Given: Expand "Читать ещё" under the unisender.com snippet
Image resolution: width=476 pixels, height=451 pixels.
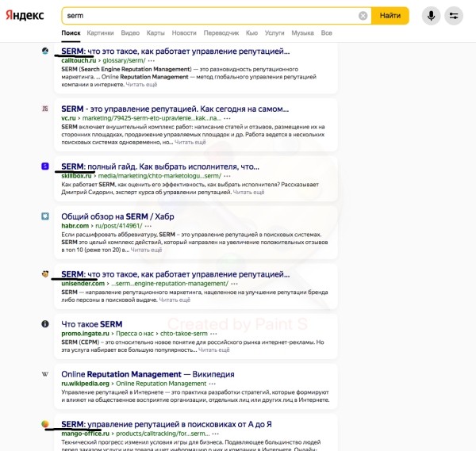Looking at the screenshot, I should 175,300.
